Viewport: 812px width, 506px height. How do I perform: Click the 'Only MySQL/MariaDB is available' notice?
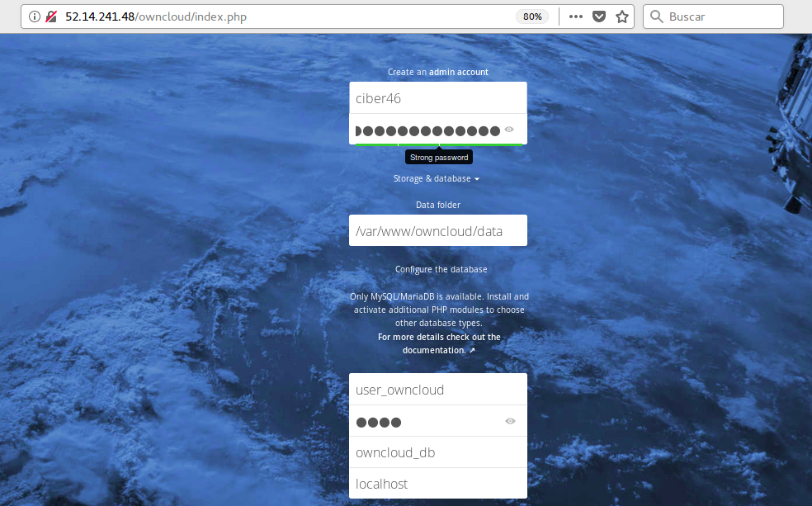[x=439, y=310]
